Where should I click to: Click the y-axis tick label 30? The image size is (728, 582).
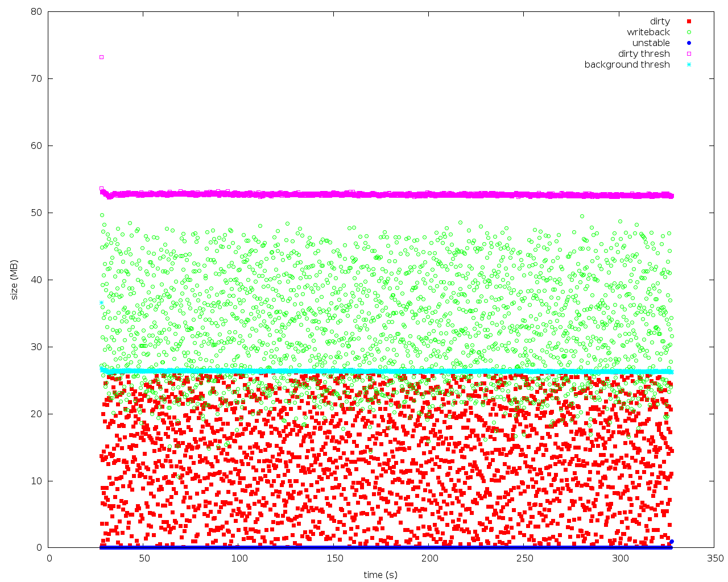(x=36, y=347)
